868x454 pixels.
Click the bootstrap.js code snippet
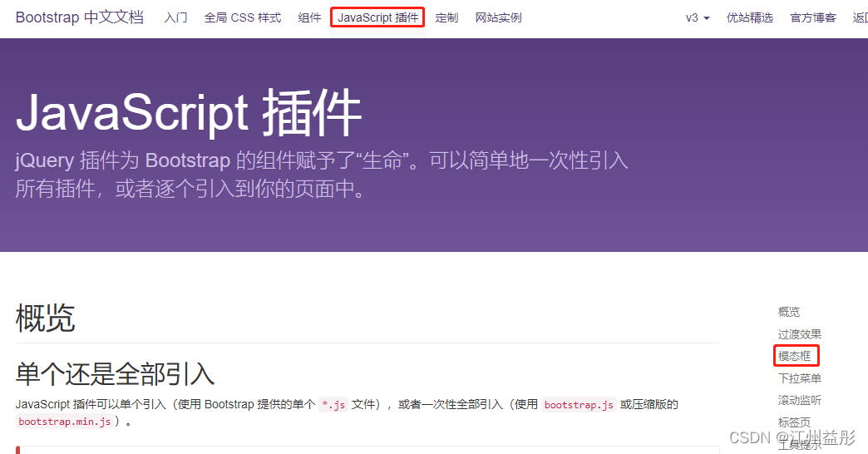579,405
